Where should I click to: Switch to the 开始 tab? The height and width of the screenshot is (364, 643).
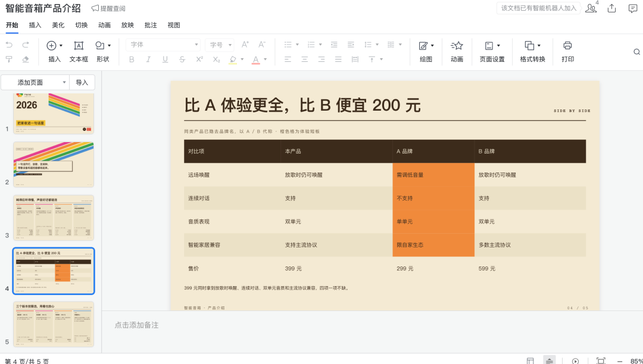point(12,25)
